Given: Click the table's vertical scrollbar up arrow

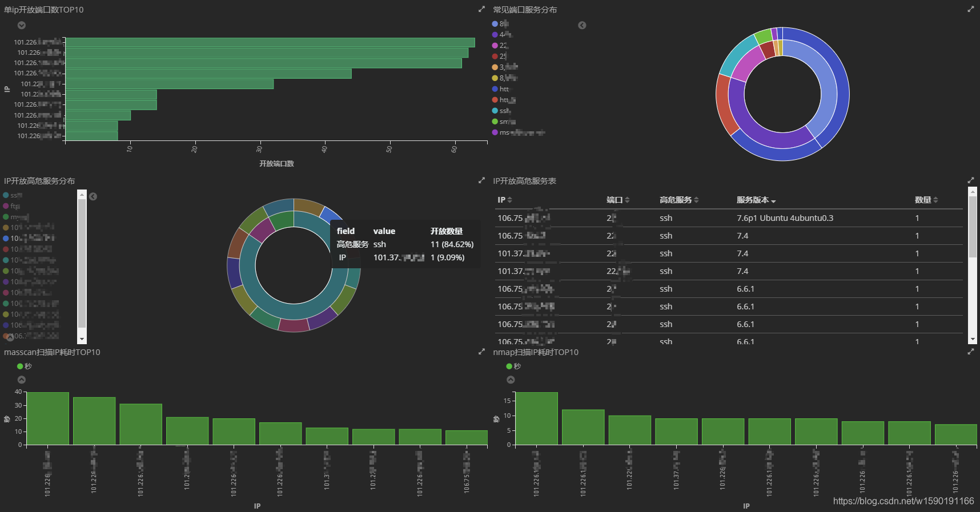Looking at the screenshot, I should pyautogui.click(x=973, y=191).
